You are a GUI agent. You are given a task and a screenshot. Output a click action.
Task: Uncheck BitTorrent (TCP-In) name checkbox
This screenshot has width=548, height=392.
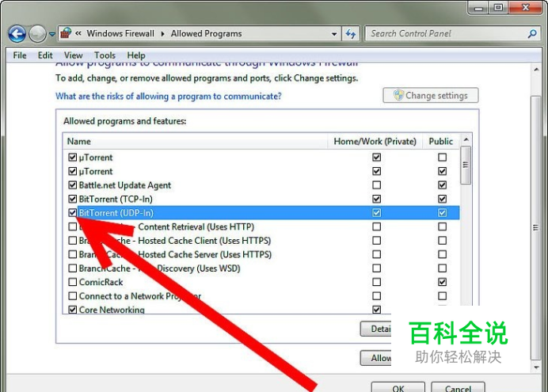(72, 199)
